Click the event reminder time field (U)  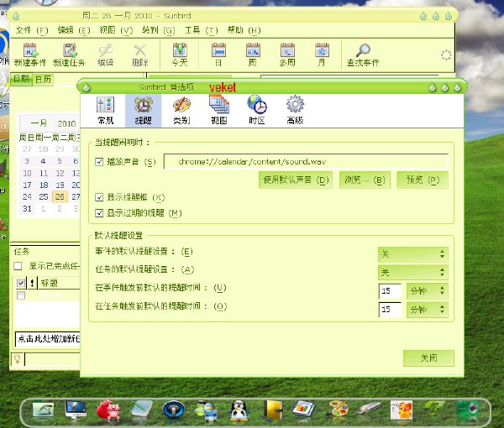click(x=390, y=291)
